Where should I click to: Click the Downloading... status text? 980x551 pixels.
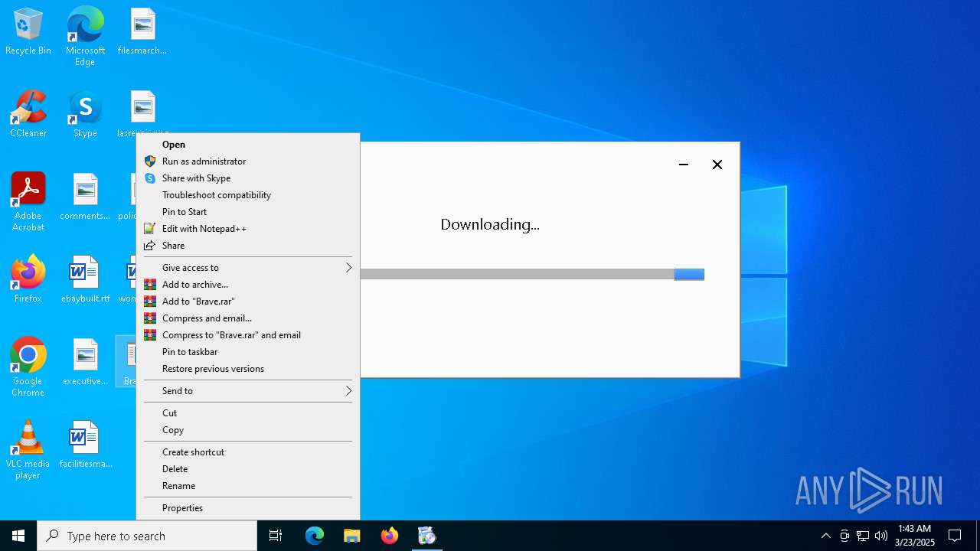pos(490,224)
